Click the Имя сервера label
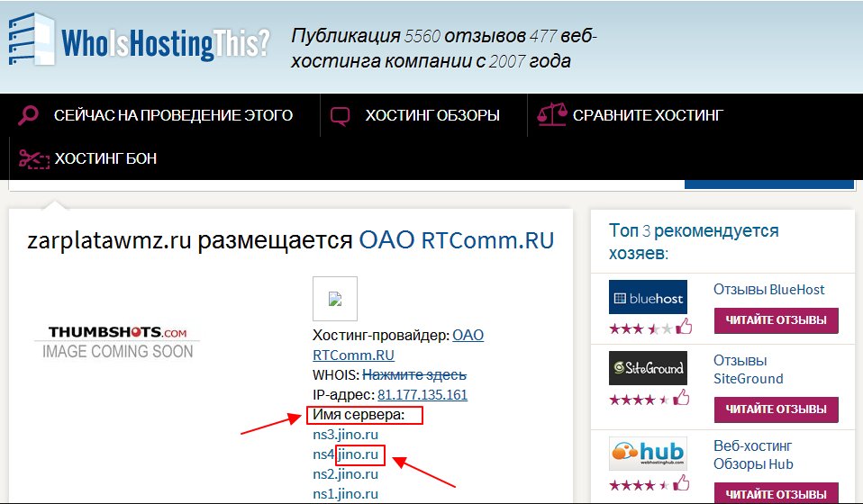 (x=359, y=415)
